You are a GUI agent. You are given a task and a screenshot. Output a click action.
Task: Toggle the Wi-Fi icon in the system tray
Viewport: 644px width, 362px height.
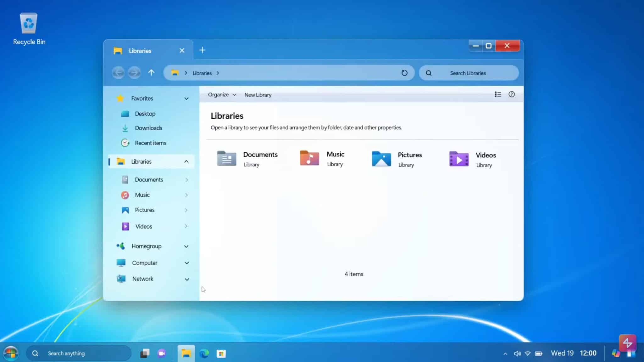point(527,353)
